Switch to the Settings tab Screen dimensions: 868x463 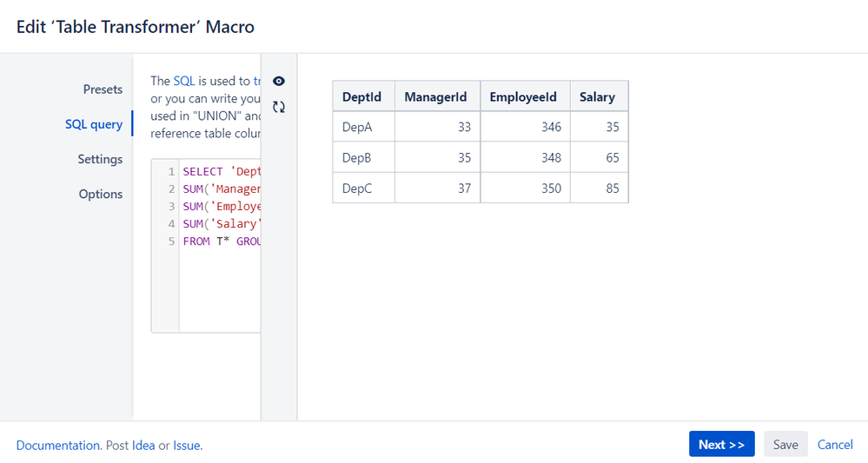point(100,159)
